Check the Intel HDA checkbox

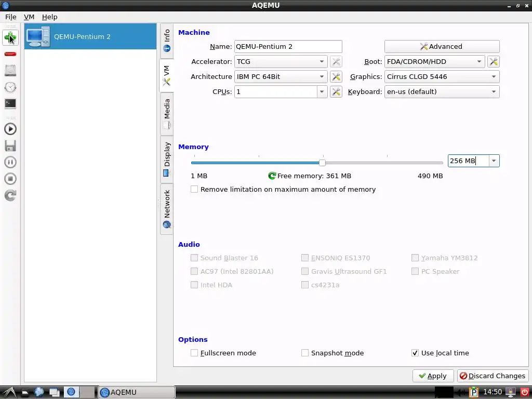coord(194,285)
